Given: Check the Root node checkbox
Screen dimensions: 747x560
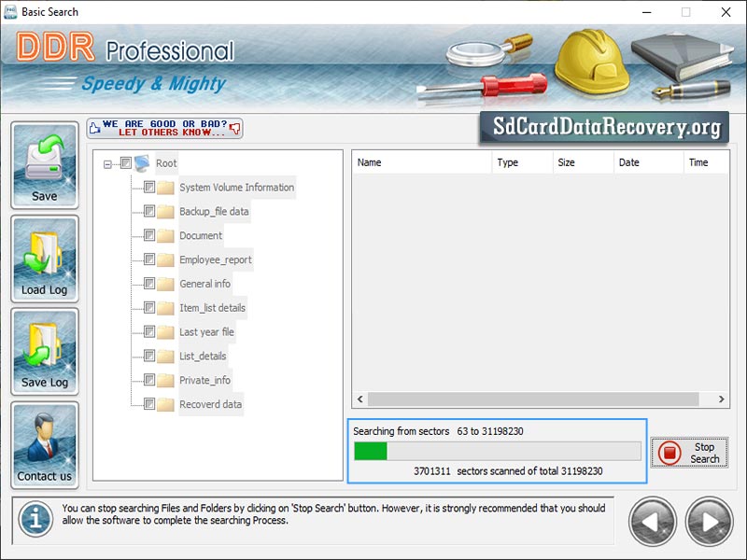Looking at the screenshot, I should (x=126, y=161).
